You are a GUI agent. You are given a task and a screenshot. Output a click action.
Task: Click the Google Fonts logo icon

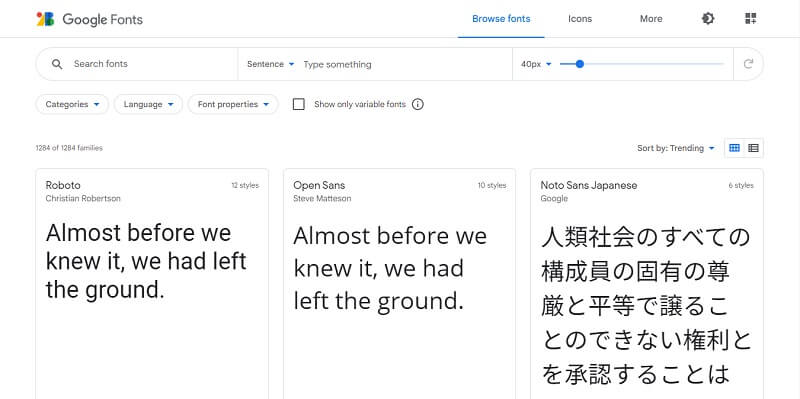[45, 19]
